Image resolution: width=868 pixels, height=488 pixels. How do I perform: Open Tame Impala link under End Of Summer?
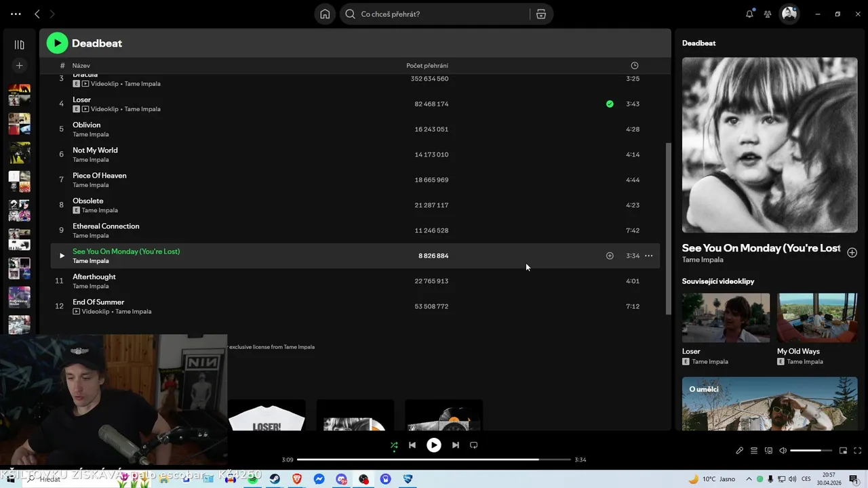[x=134, y=312]
